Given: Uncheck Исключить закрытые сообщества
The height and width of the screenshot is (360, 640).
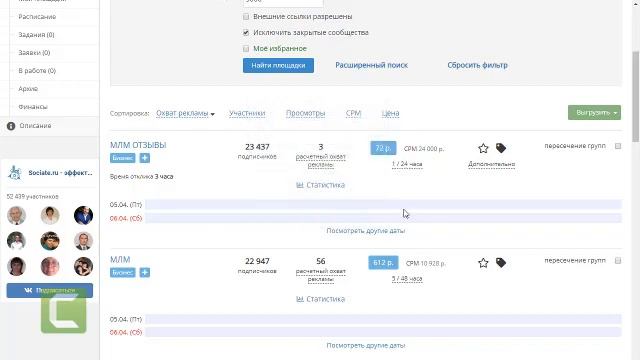Looking at the screenshot, I should tap(246, 33).
